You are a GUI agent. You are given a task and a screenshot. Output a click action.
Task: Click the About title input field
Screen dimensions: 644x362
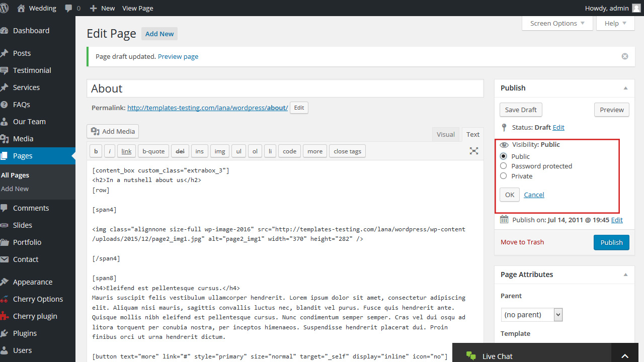coord(285,88)
